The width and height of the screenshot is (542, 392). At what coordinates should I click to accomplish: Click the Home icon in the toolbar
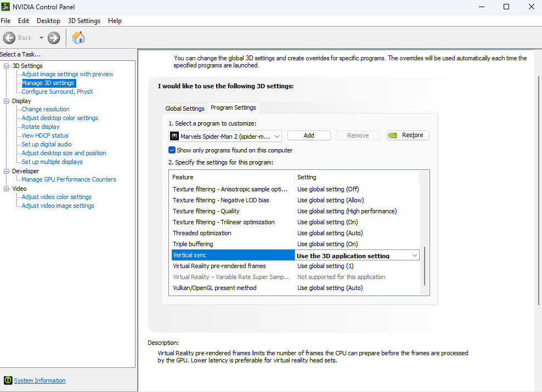tap(78, 38)
